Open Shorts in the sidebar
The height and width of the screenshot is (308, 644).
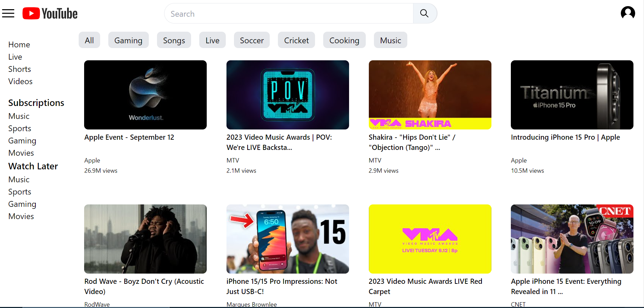point(20,69)
